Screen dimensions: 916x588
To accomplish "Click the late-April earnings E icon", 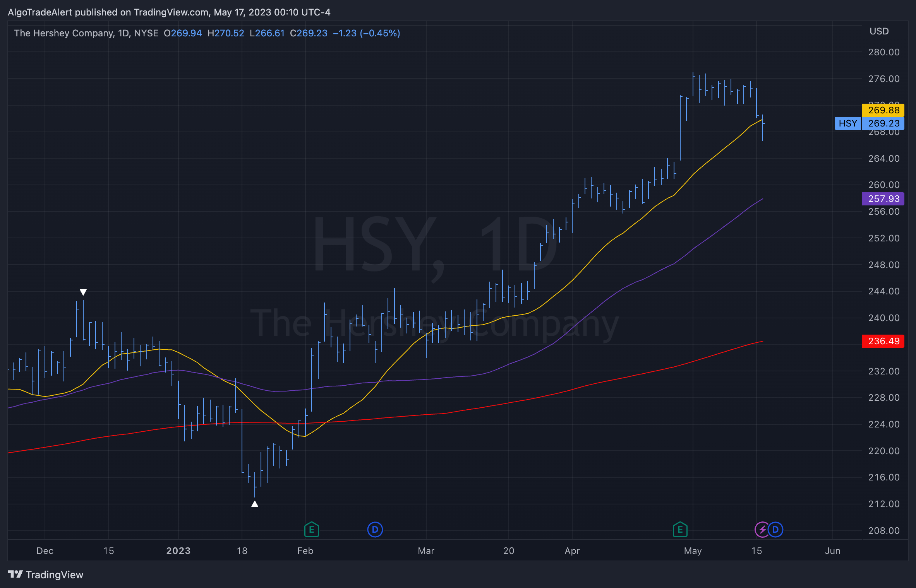I will (680, 530).
